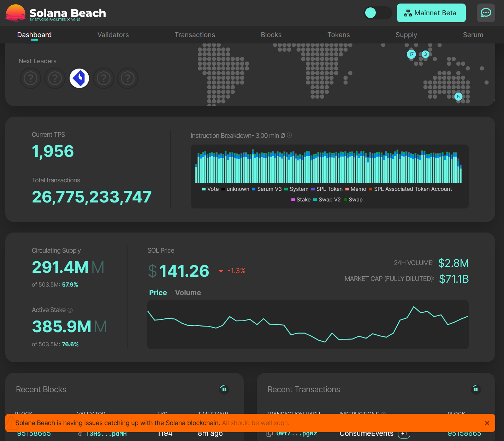Toggle the Swap legend entry
The width and height of the screenshot is (504, 441).
[x=353, y=200]
